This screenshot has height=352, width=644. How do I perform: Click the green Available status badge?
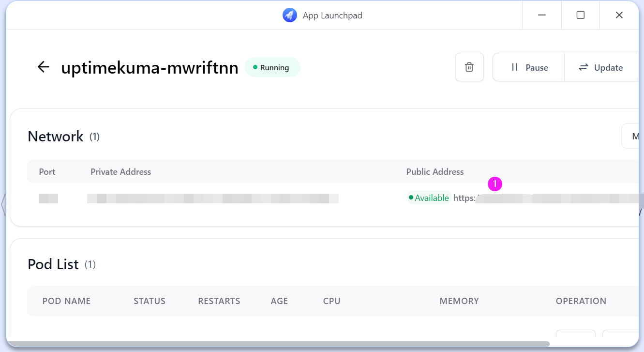[429, 198]
